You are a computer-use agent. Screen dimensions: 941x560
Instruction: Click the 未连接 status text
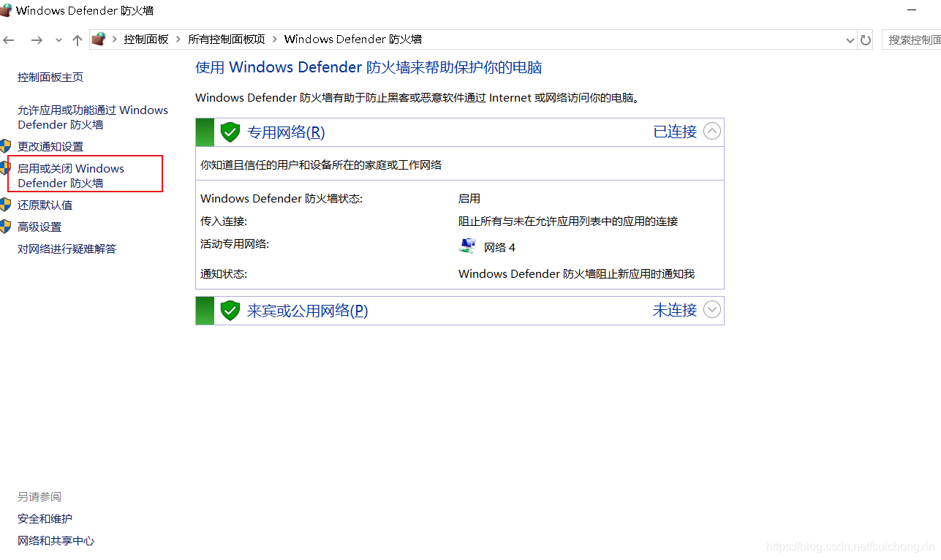(675, 310)
